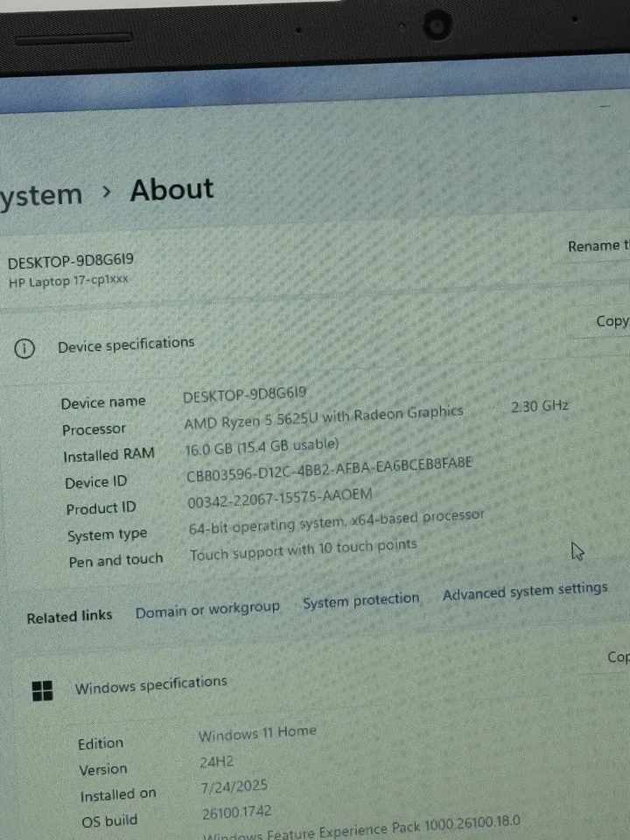630x840 pixels.
Task: Click the OS build label
Action: point(109,822)
